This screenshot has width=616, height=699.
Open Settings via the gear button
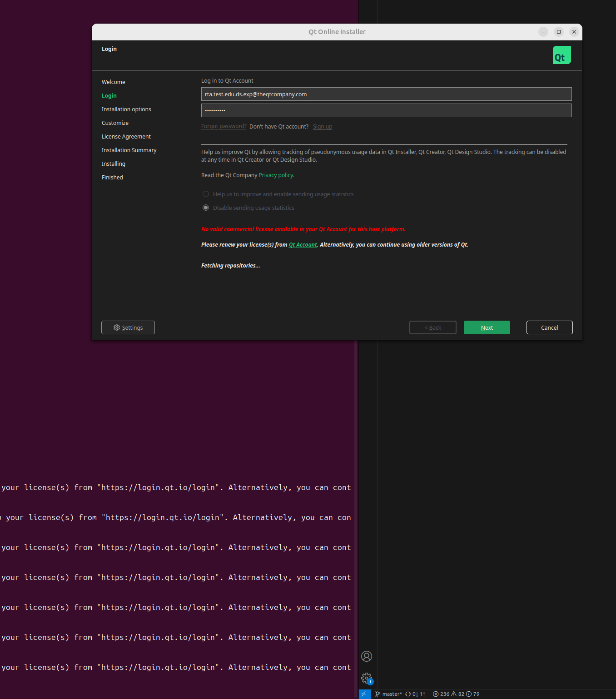(x=128, y=327)
